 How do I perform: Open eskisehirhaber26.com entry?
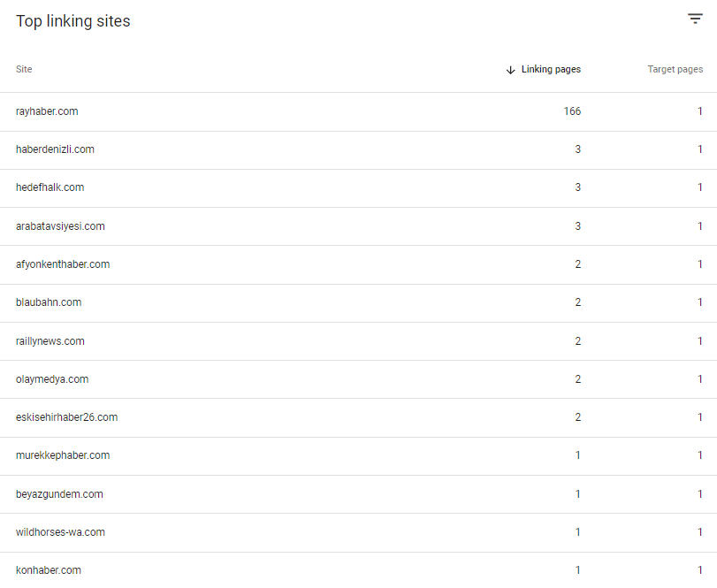pos(359,417)
